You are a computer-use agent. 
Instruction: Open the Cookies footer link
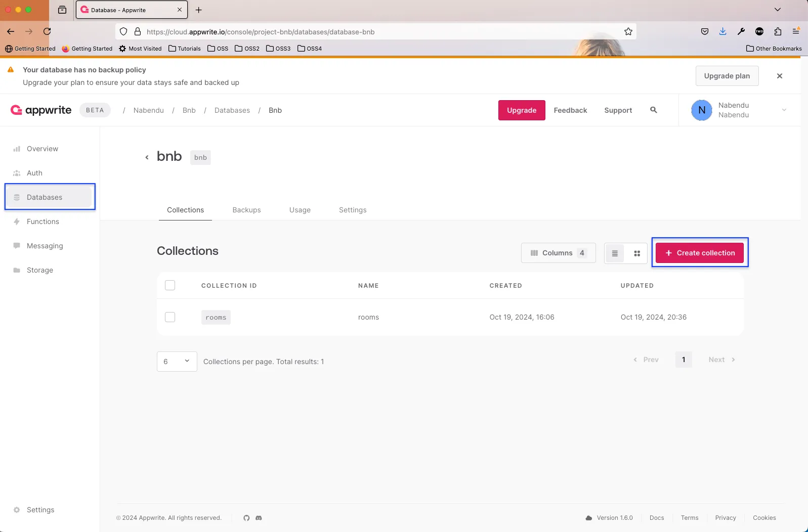tap(764, 518)
